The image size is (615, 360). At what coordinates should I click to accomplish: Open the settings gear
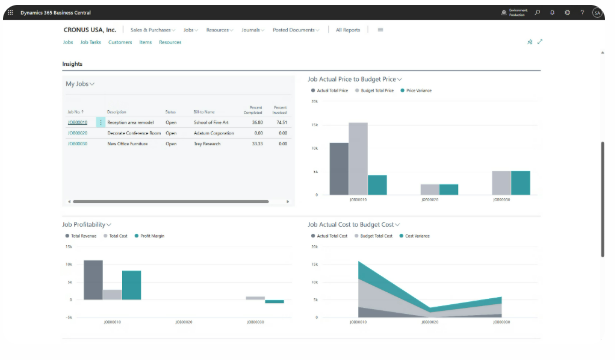point(567,13)
